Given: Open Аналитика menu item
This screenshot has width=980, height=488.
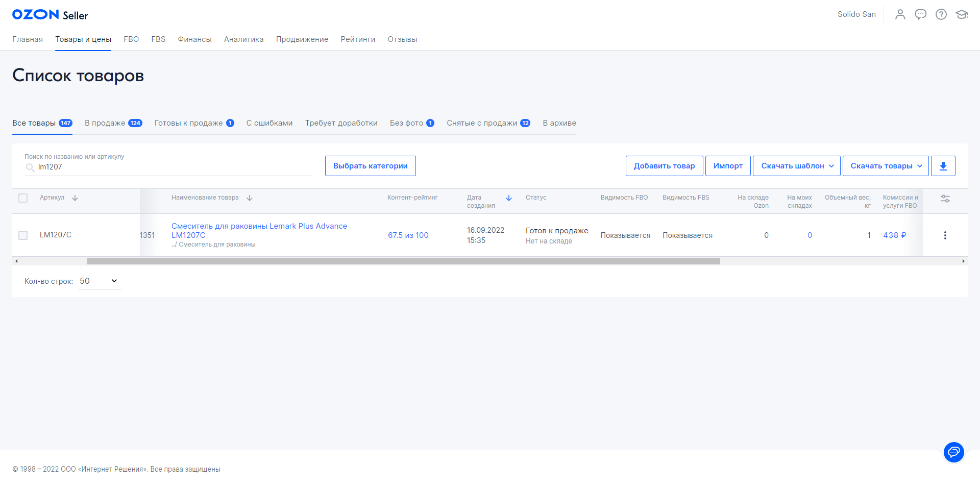Looking at the screenshot, I should coord(244,39).
